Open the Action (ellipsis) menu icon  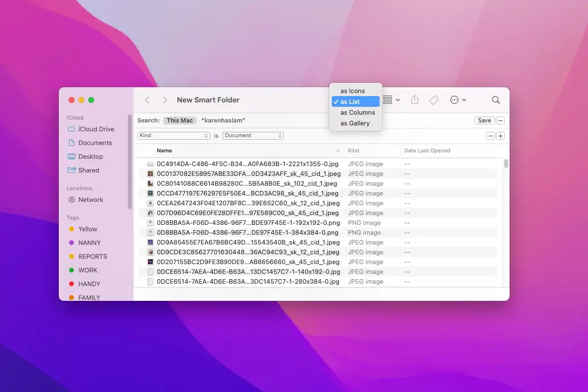455,99
